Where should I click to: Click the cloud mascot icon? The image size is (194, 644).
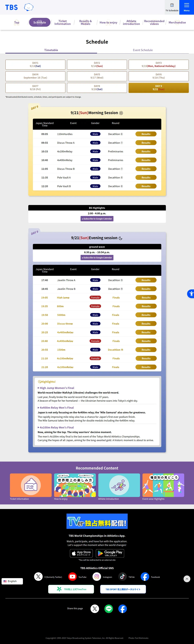click(x=29, y=7)
